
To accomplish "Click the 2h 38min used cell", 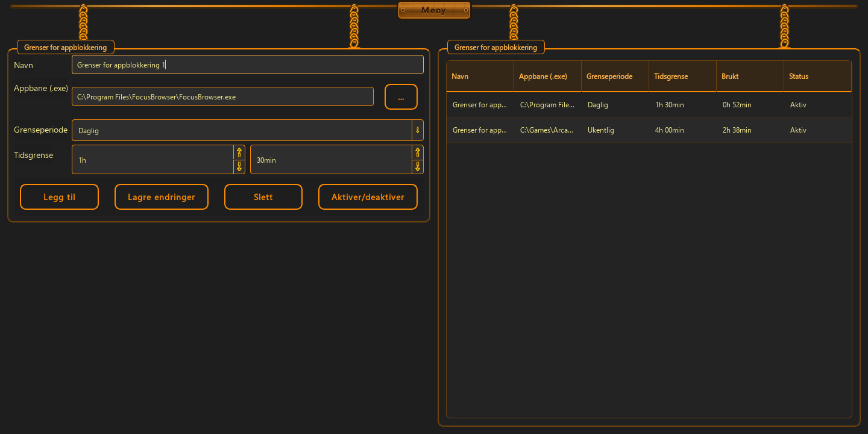I will click(750, 130).
